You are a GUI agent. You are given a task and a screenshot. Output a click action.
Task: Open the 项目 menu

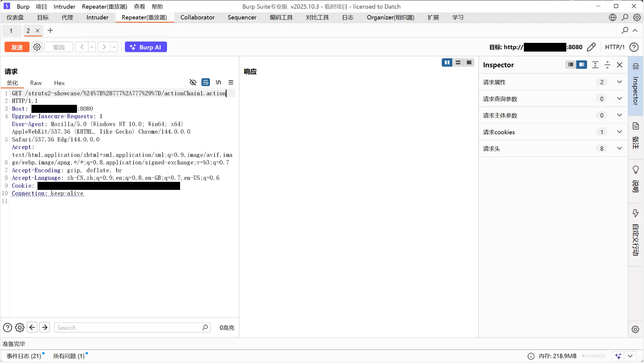(x=42, y=6)
